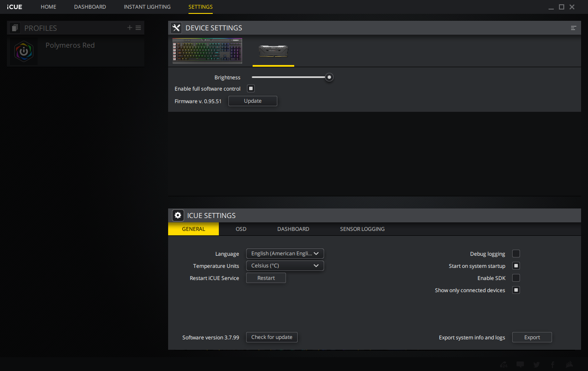Open the Facebook link icon
The width and height of the screenshot is (588, 371).
553,364
